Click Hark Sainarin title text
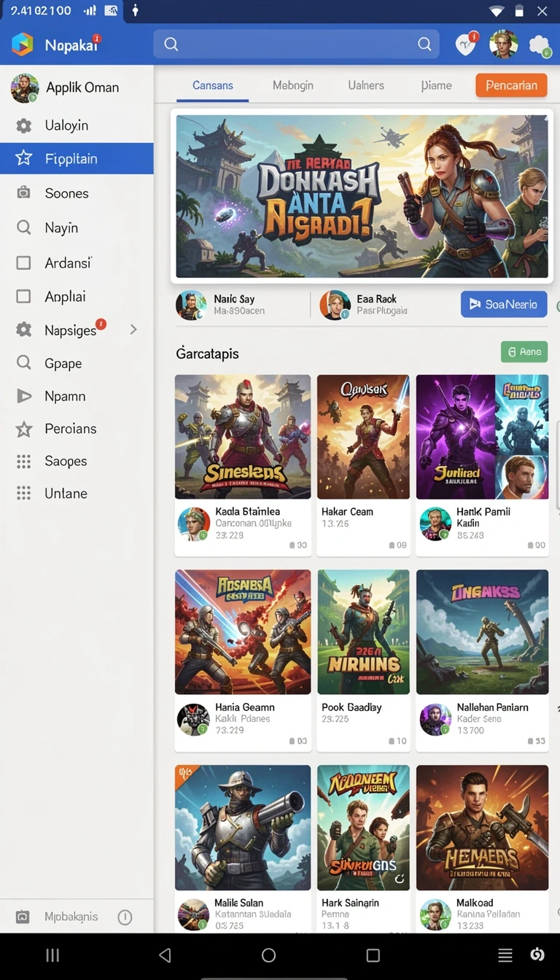The image size is (560, 980). point(350,903)
